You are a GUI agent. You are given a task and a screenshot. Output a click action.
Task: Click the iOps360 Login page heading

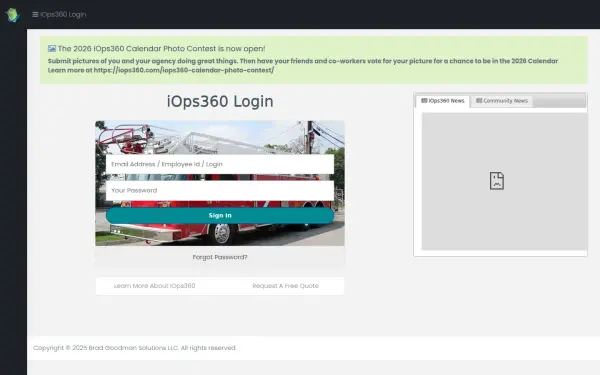pyautogui.click(x=220, y=101)
